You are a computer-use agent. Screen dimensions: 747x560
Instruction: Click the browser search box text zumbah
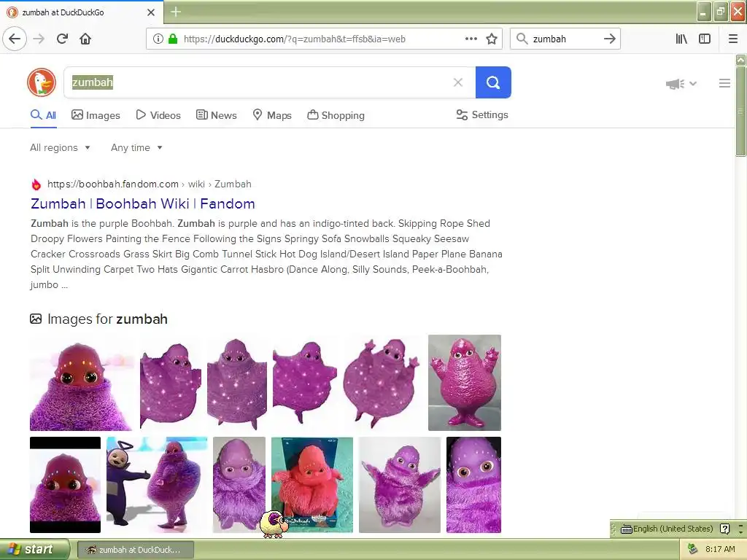[x=549, y=39]
